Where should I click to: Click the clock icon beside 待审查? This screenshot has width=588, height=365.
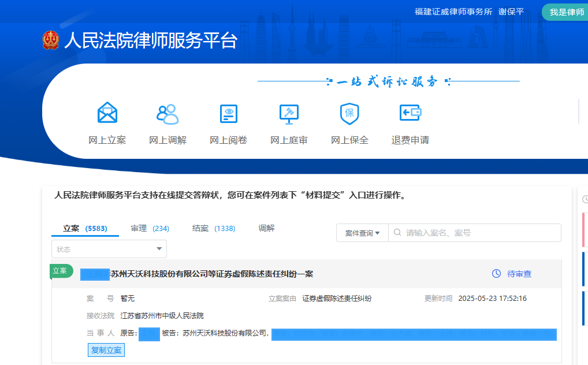[x=496, y=274]
